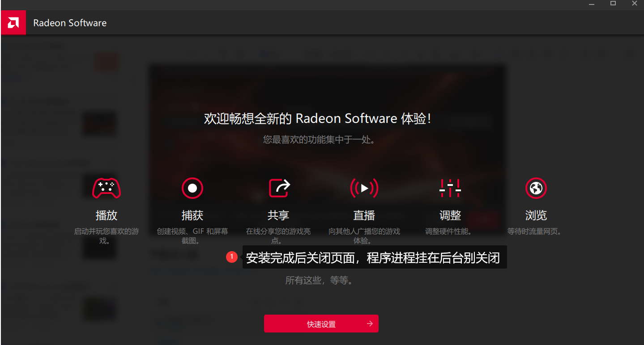
Task: Select the 播放 label
Action: 107,215
